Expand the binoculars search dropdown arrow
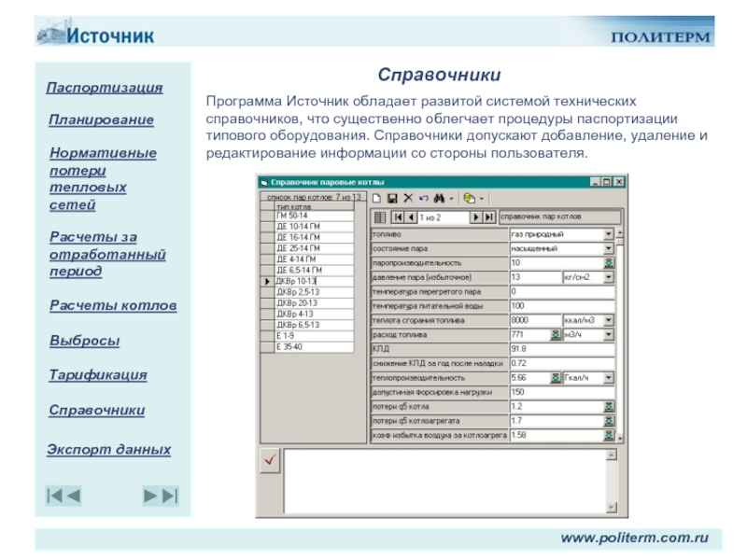This screenshot has width=747, height=560. (x=451, y=199)
